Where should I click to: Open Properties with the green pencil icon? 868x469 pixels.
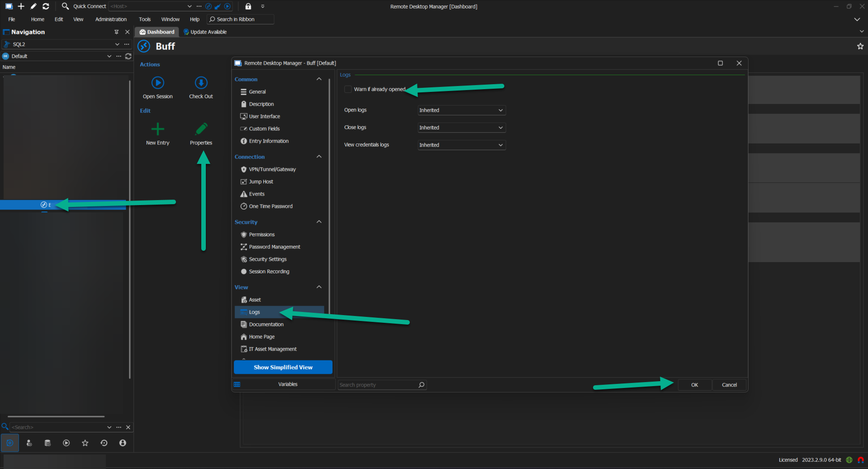(x=201, y=129)
